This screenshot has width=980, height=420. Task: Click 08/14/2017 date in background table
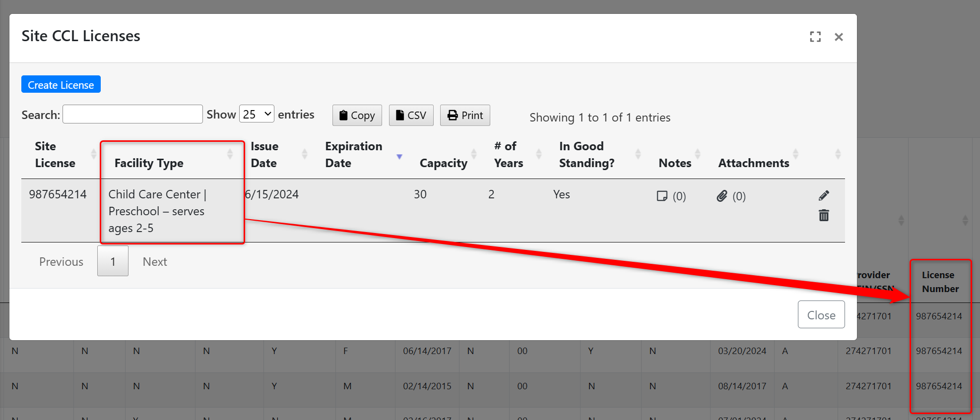click(x=742, y=386)
